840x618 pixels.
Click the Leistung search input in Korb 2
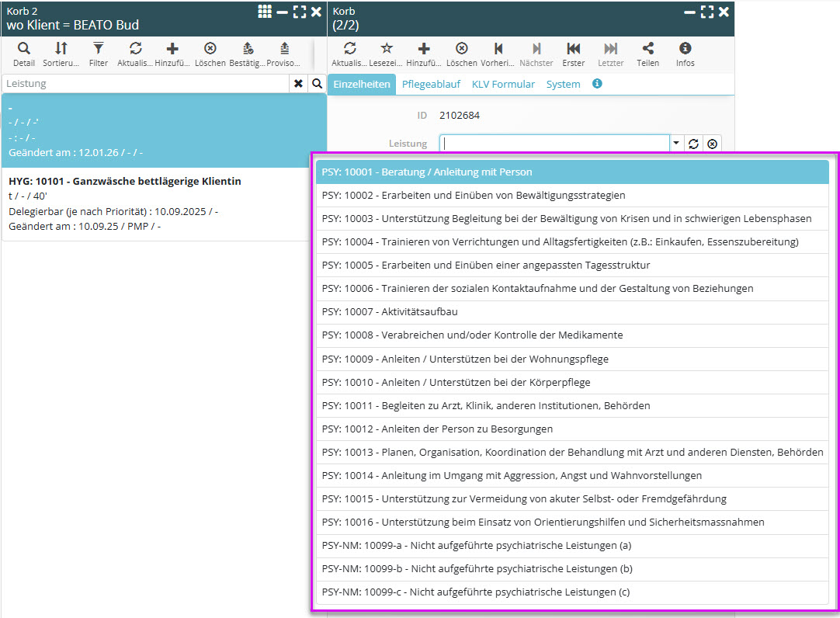coord(145,84)
